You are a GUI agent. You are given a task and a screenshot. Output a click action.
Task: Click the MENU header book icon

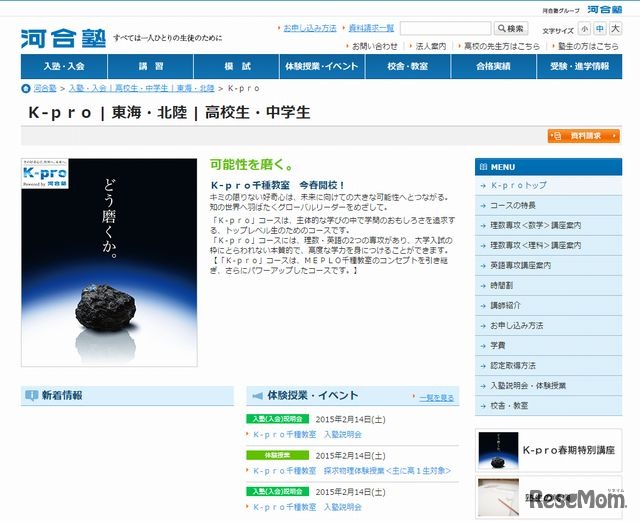click(483, 167)
